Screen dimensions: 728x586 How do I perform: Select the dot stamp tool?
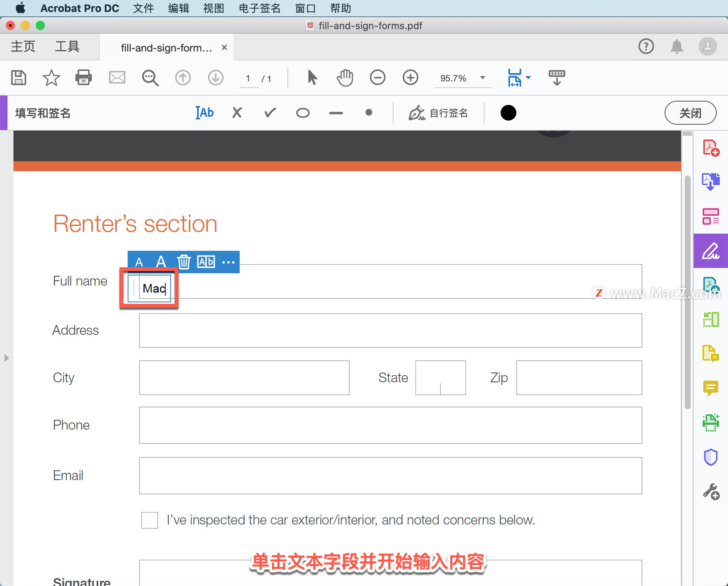(x=369, y=113)
